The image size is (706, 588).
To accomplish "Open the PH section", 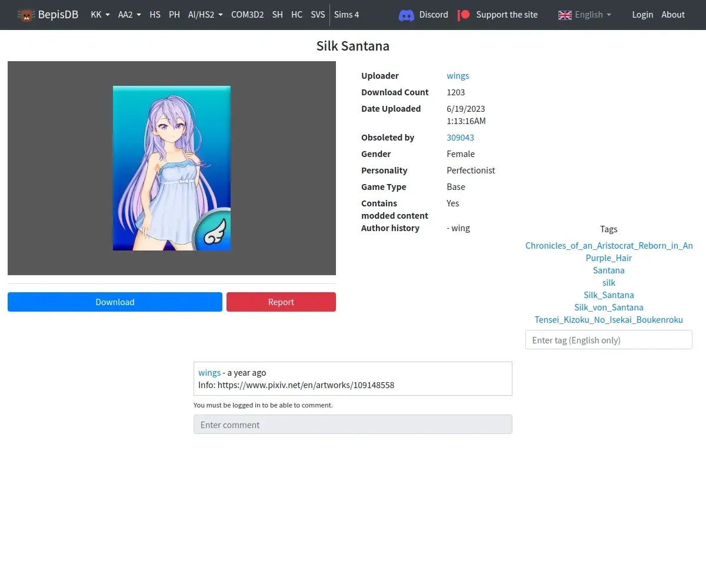I will coord(174,15).
